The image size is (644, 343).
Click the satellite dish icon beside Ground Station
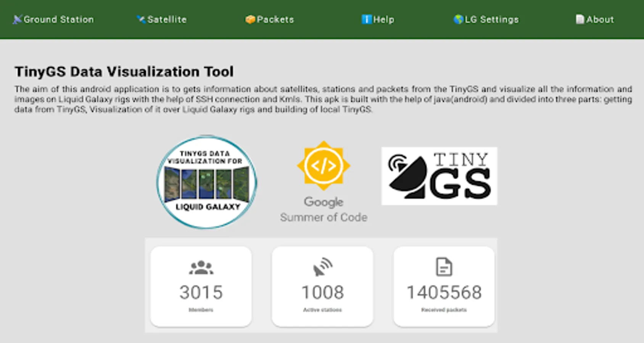17,19
